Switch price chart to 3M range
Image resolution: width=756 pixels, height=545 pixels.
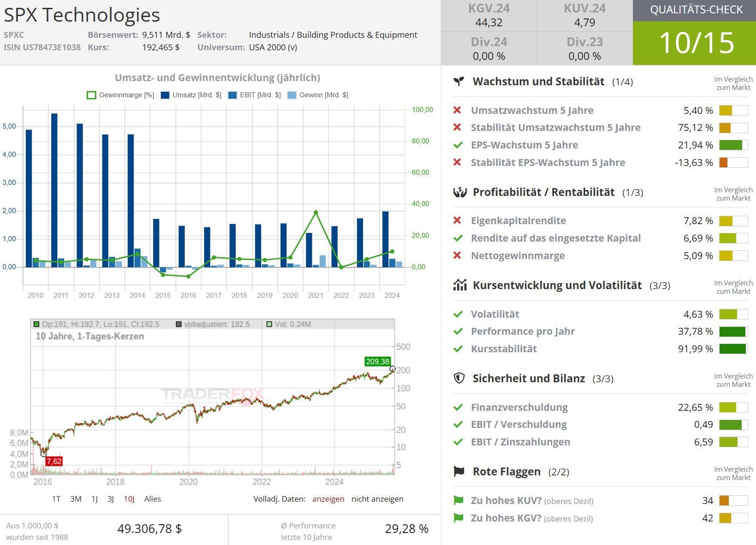coord(76,499)
